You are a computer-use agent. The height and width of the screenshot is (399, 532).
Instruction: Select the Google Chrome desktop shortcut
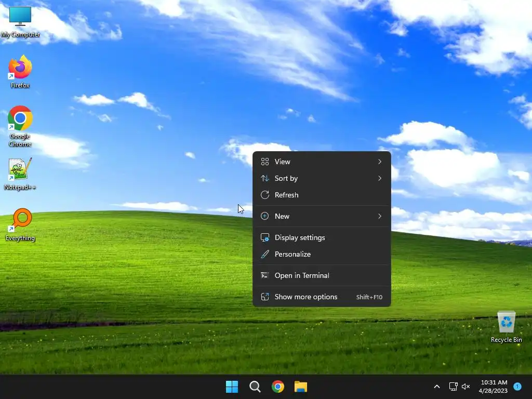point(20,126)
